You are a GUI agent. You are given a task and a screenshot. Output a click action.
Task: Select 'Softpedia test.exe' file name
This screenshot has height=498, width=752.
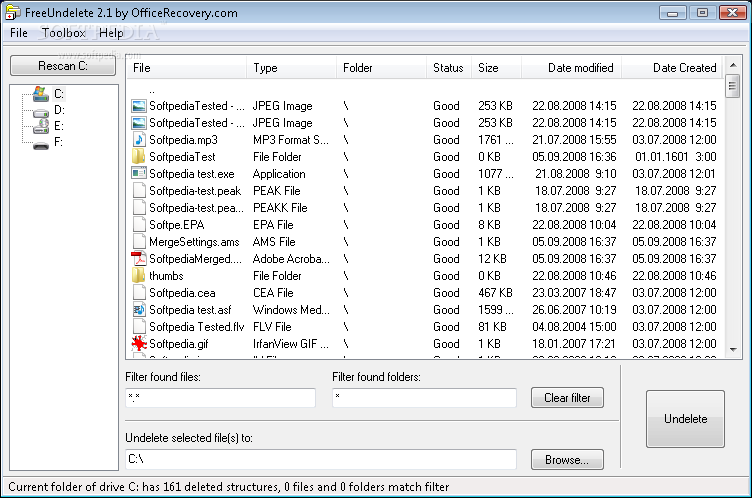tap(192, 174)
